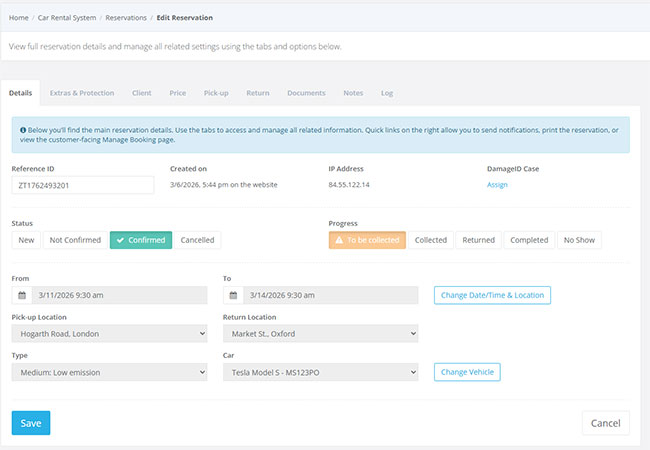
Task: Click the From date field
Action: (x=119, y=295)
